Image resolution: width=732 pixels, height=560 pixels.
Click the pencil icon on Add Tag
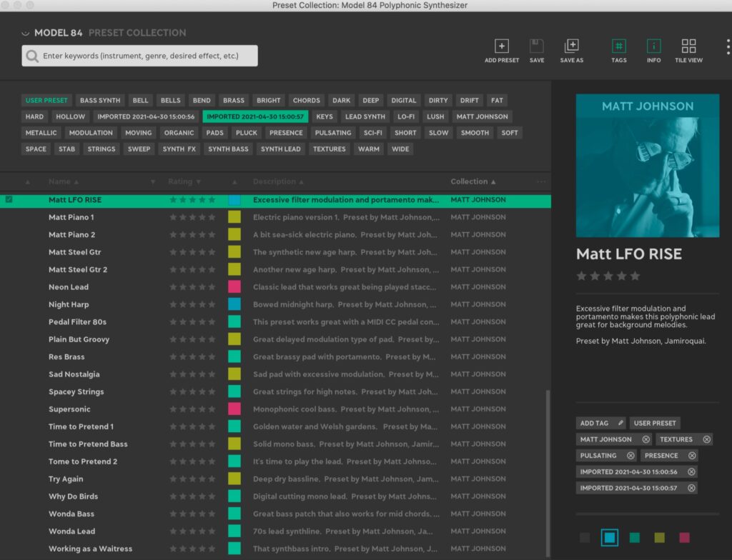[x=620, y=423]
